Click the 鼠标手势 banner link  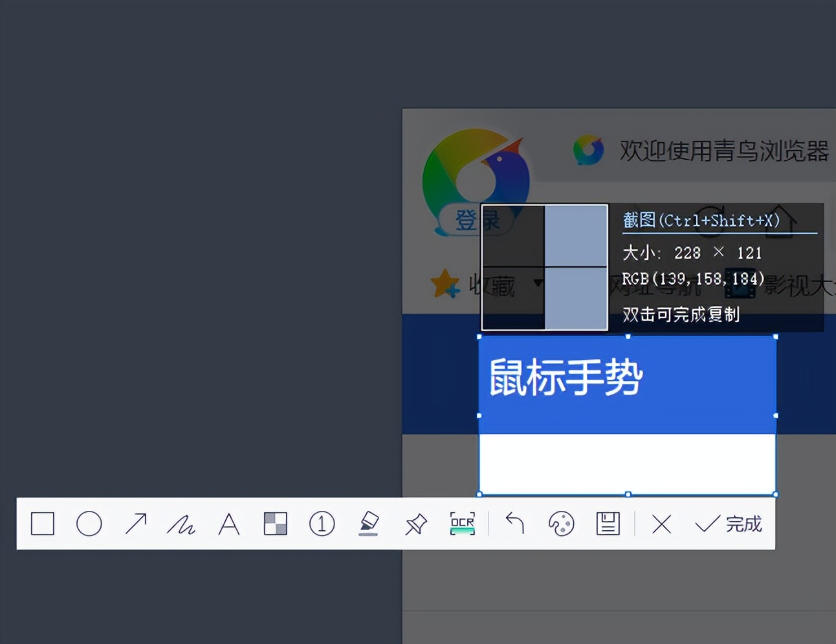pyautogui.click(x=566, y=377)
